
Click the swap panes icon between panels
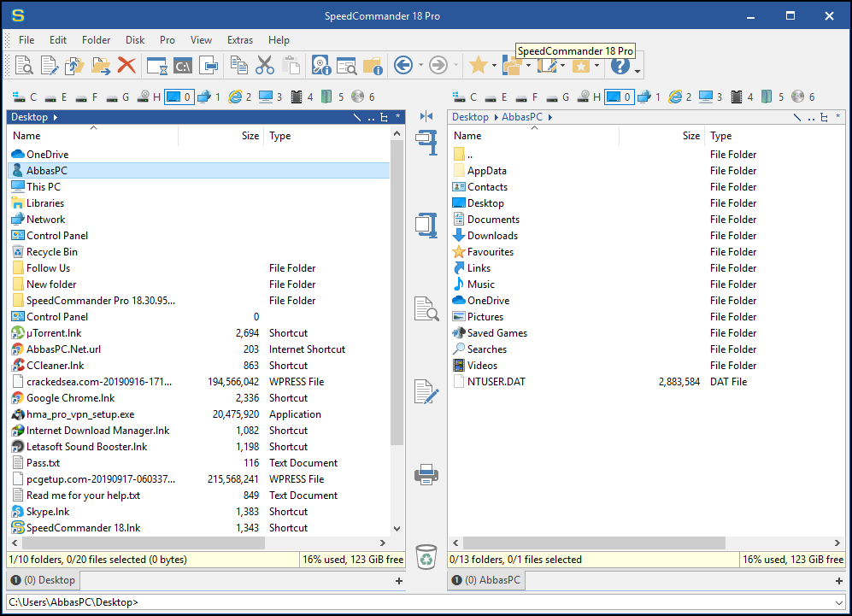[x=426, y=116]
